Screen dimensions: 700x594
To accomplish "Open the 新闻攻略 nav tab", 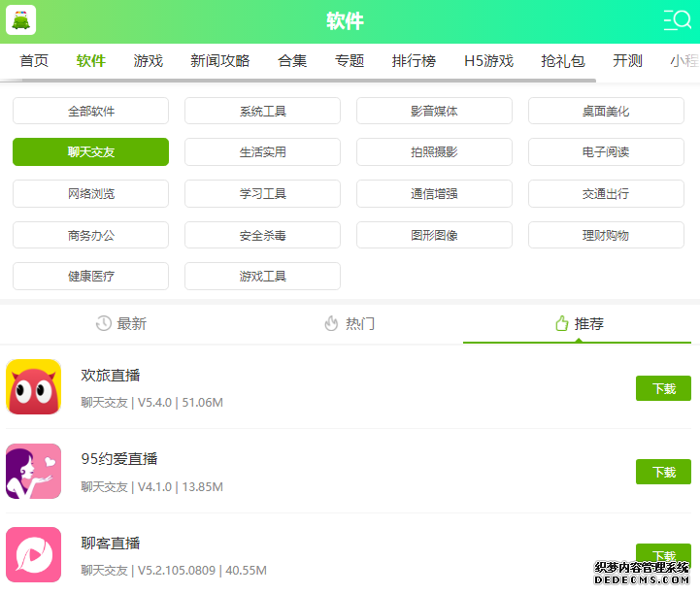I will (x=220, y=61).
